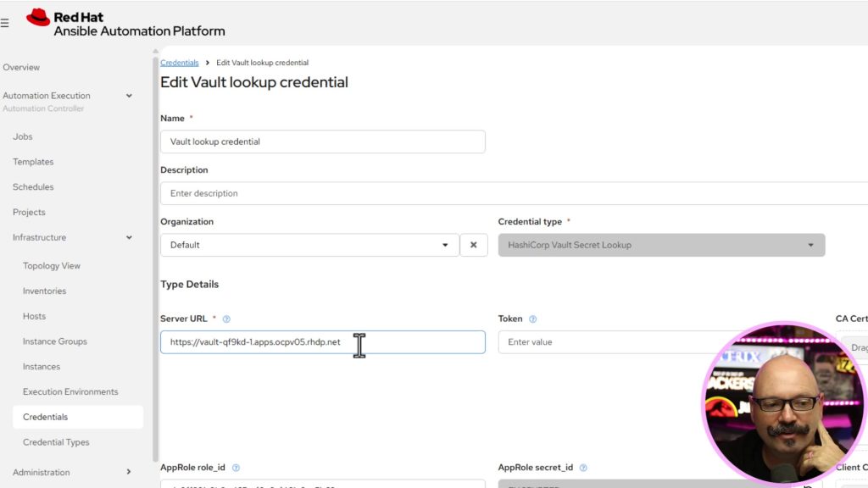Open Credential type dropdown
This screenshot has height=488, width=868.
pyautogui.click(x=661, y=245)
